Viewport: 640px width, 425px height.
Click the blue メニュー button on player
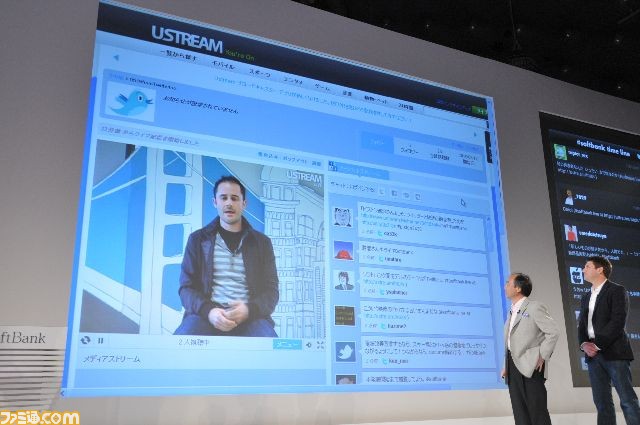287,345
